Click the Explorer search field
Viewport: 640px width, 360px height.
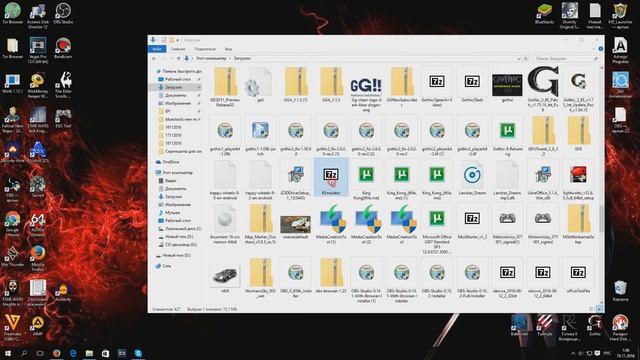567,59
